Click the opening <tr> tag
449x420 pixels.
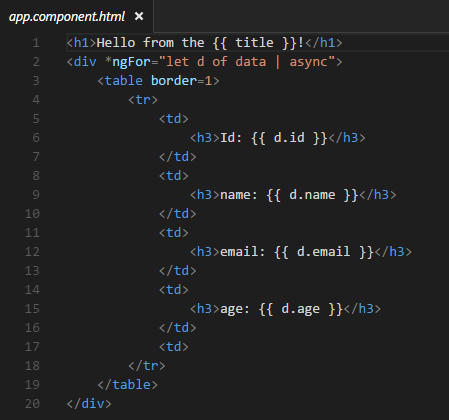click(x=143, y=100)
